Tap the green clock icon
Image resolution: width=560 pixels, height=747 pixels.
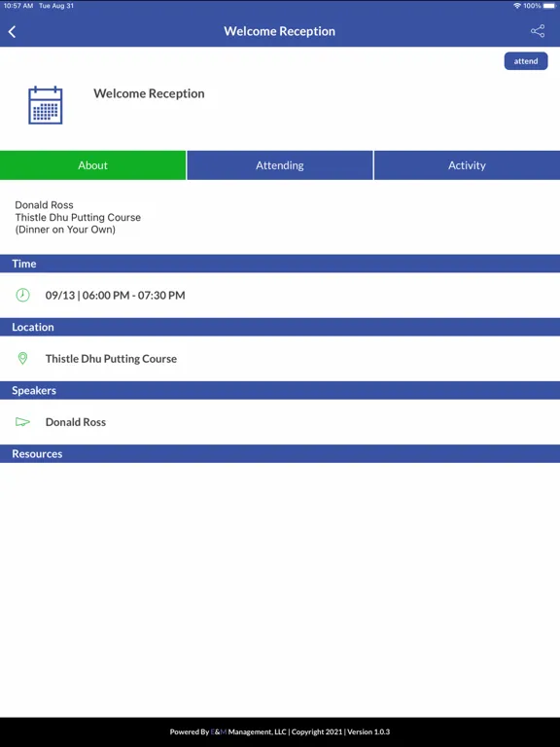pos(22,295)
